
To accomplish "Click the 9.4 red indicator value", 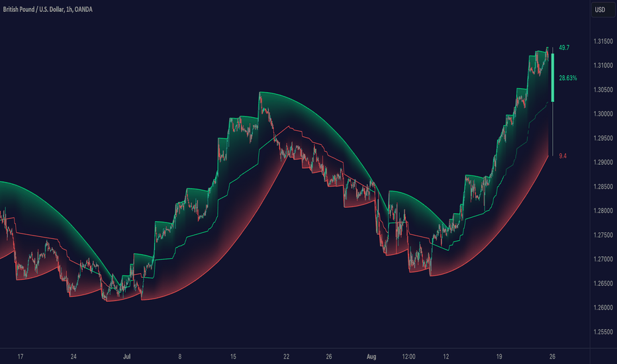I will pos(563,156).
